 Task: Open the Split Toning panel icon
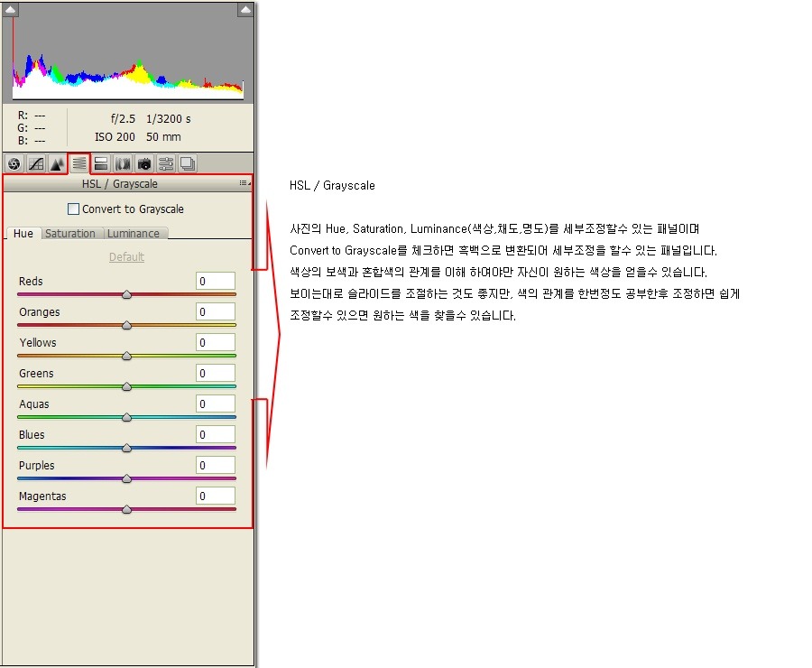101,163
